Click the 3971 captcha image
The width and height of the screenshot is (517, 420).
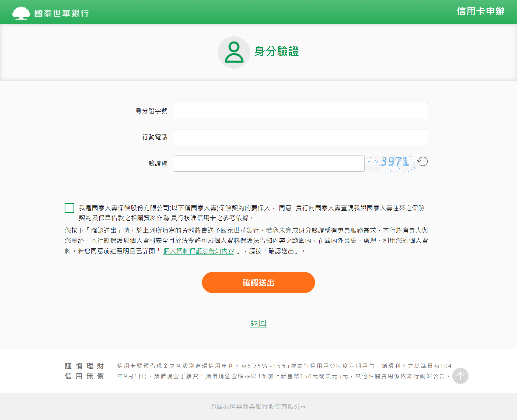click(391, 164)
